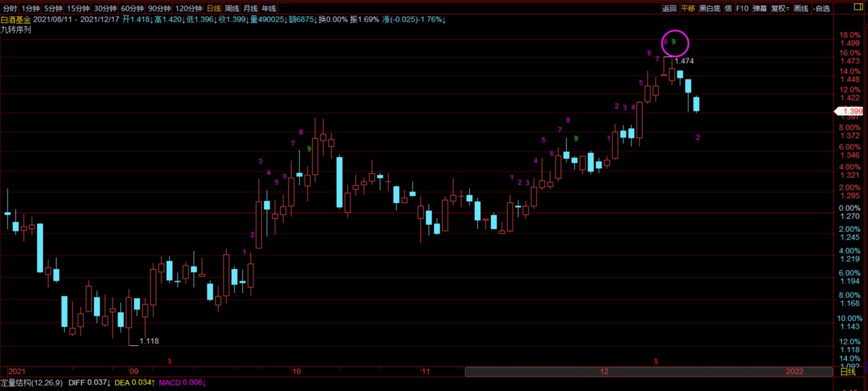Select the 日线 daily chart tab
Viewport: 868px width, 391px height.
coord(214,9)
